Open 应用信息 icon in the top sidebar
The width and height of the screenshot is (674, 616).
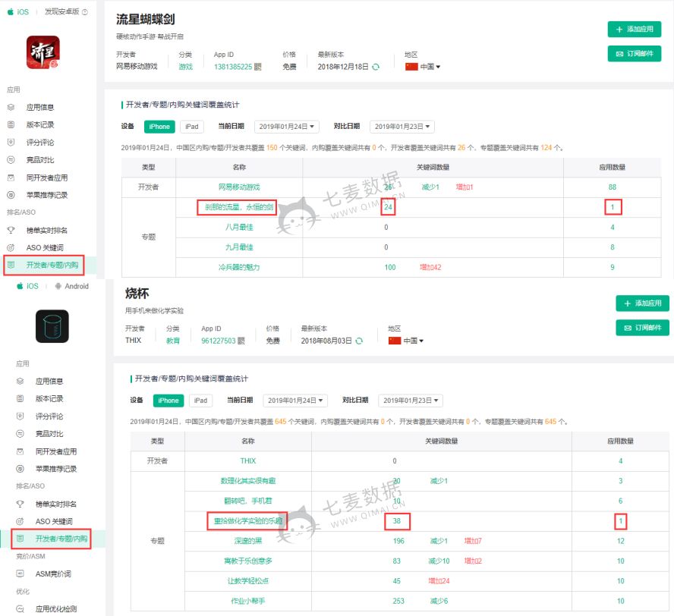(x=11, y=107)
